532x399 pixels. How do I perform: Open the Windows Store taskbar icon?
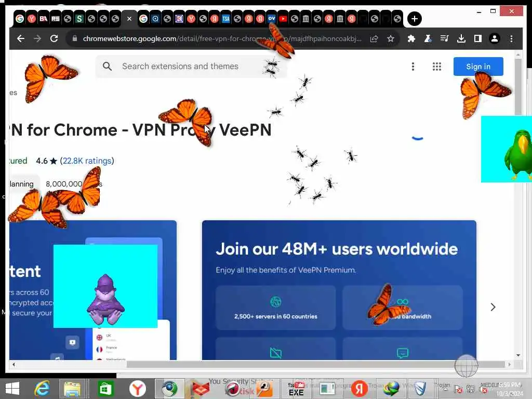(x=105, y=389)
